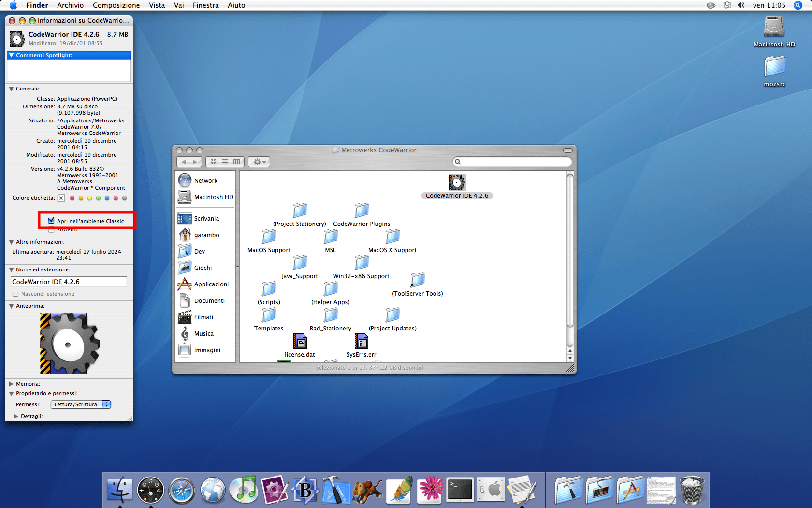Screen dimensions: 812x508
Task: Click the CodeWarrior IDE 4.2.6 name field
Action: (x=69, y=282)
